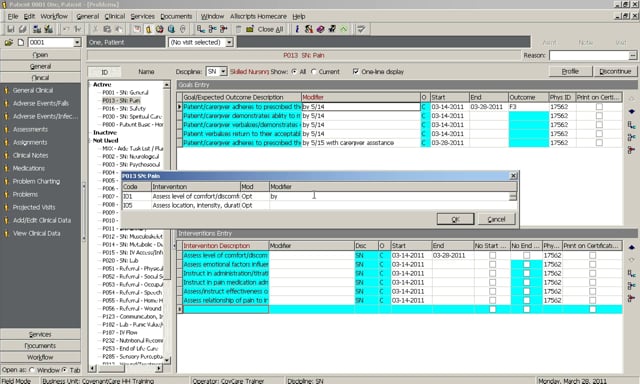Open the Help menu
The width and height of the screenshot is (640, 384).
coord(299,16)
